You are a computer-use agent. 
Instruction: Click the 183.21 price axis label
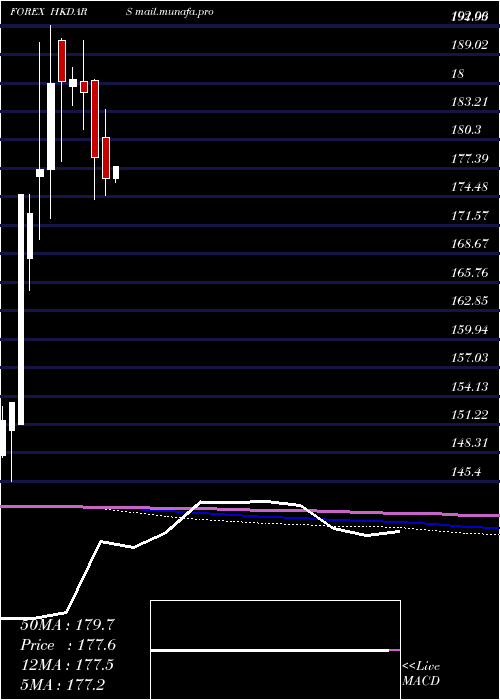pyautogui.click(x=471, y=102)
